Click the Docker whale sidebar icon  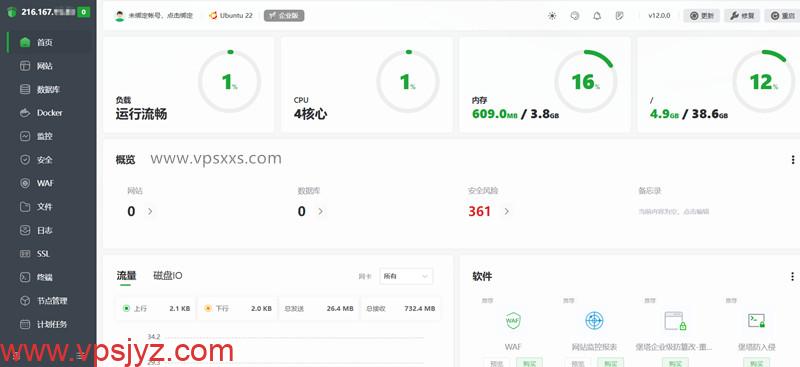click(x=25, y=113)
